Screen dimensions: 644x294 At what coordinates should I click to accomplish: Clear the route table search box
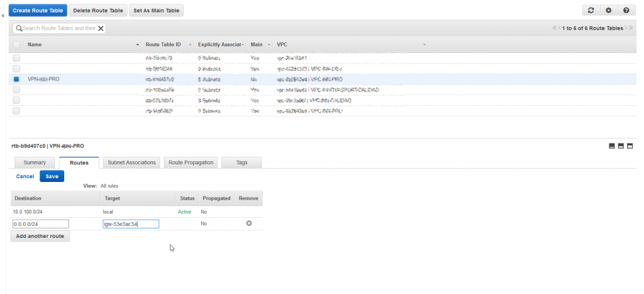[x=101, y=28]
